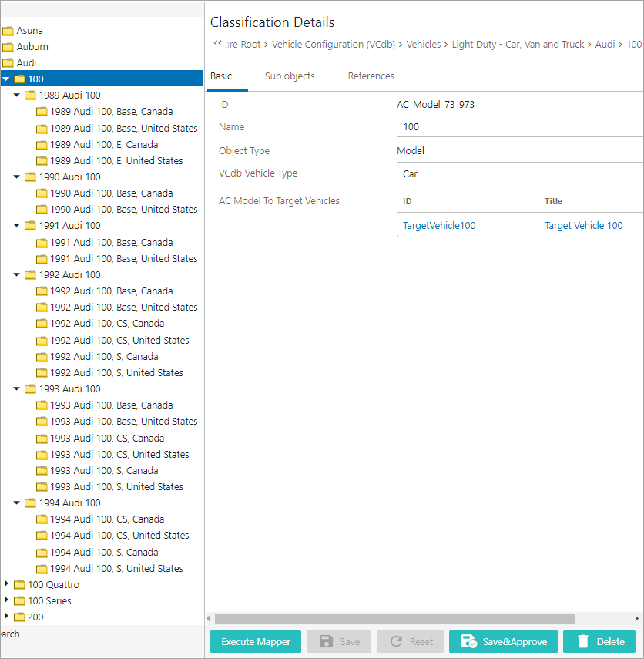Click folder icon of 1992 Audi 100

pos(30,275)
